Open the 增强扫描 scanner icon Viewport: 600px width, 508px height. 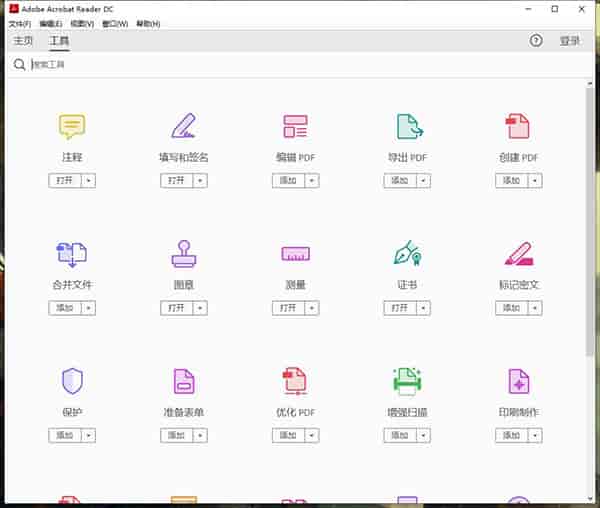(x=408, y=381)
